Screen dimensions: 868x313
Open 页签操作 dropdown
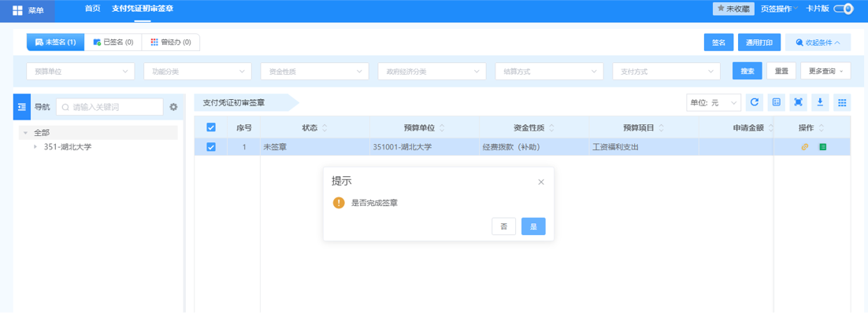pyautogui.click(x=779, y=9)
